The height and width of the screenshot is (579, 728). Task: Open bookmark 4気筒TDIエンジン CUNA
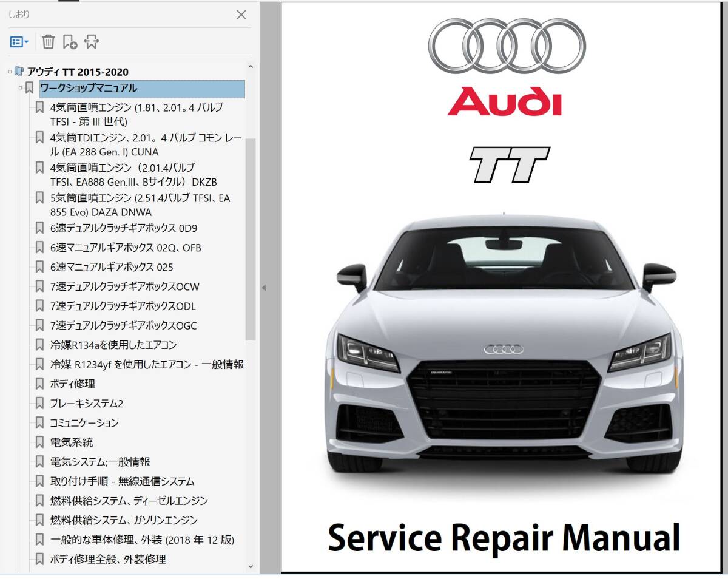[146, 145]
